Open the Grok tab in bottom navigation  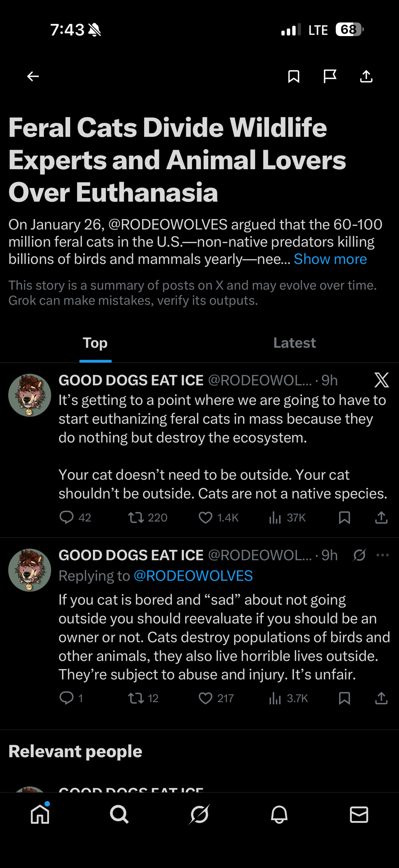tap(199, 814)
